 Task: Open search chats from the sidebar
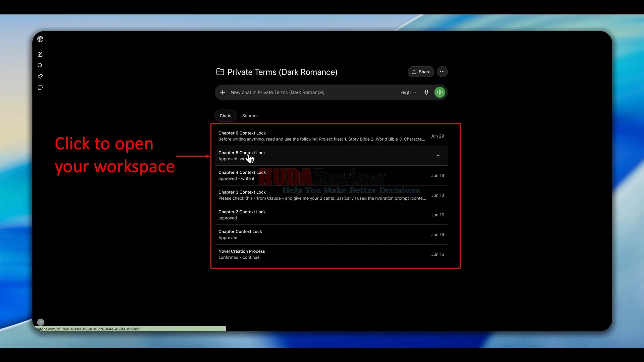point(40,65)
